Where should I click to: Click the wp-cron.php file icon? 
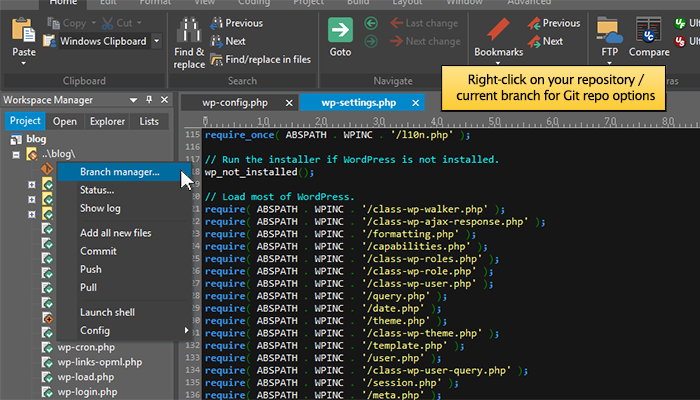pyautogui.click(x=47, y=347)
